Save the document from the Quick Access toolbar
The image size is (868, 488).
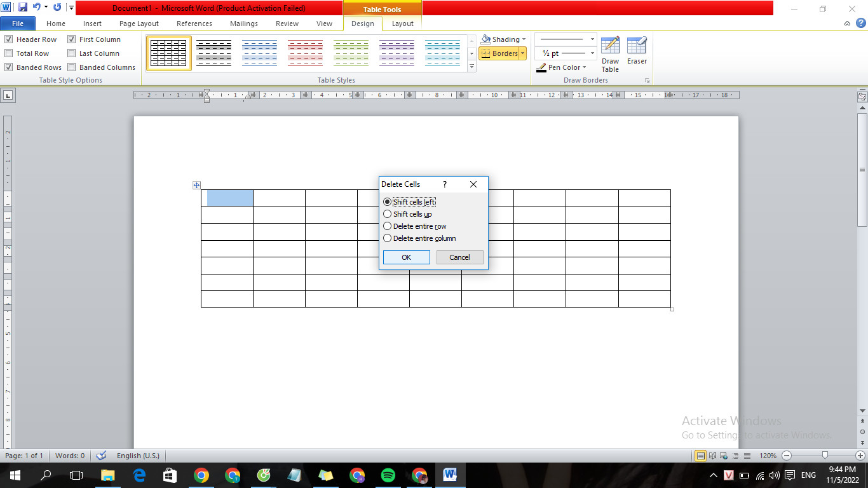click(x=23, y=8)
